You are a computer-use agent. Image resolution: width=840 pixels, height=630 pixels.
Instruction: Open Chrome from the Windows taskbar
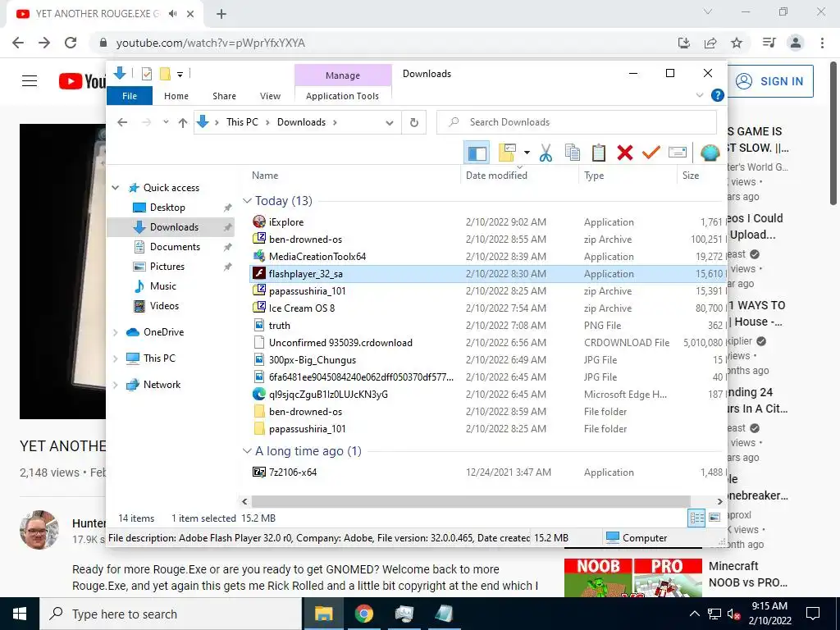coord(363,614)
